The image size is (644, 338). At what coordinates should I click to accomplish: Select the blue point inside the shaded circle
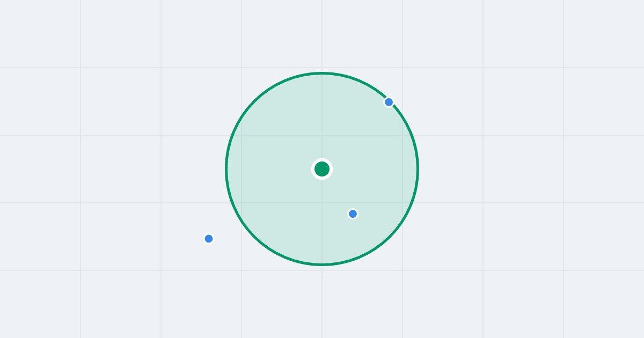point(353,214)
